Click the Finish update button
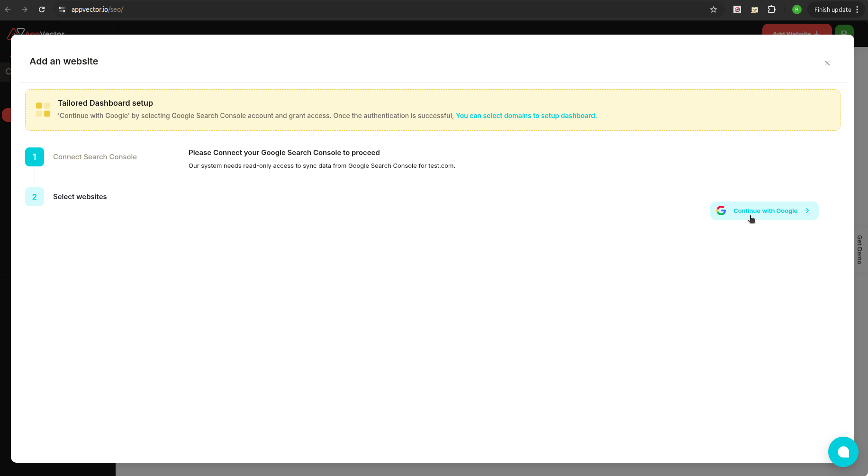 (832, 9)
